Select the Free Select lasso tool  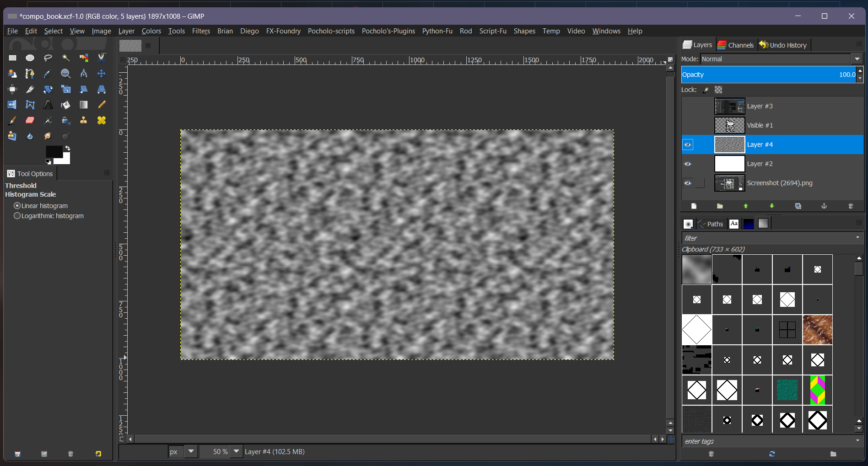click(x=48, y=58)
